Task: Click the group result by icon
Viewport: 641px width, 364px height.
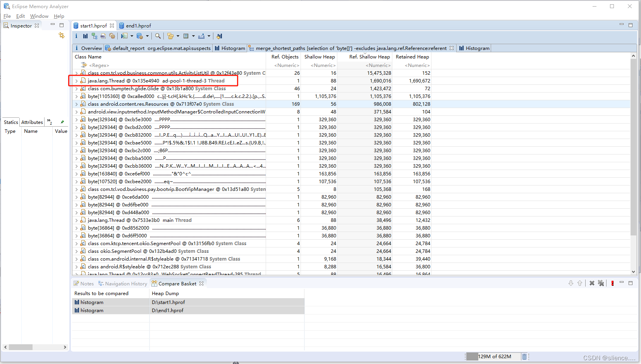Action: (170, 36)
